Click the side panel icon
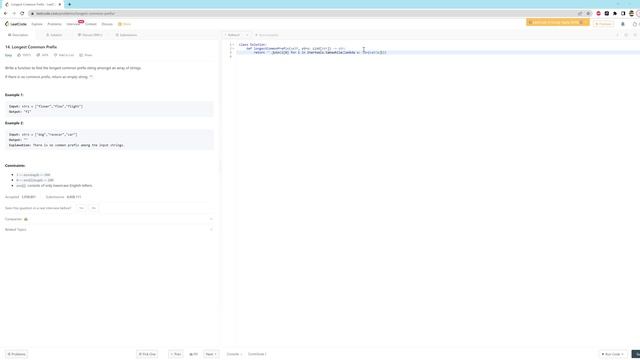This screenshot has width=640, height=360. pyautogui.click(x=623, y=13)
